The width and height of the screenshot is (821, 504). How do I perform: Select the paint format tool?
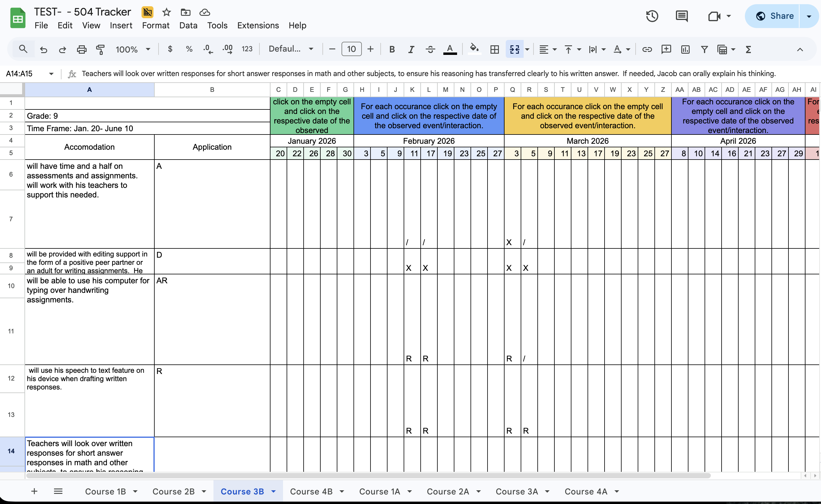(x=100, y=49)
